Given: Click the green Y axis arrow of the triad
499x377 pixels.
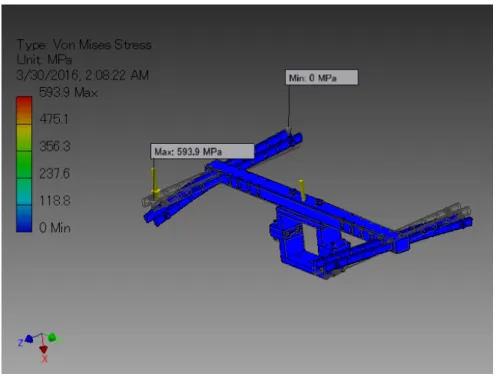Looking at the screenshot, I should (x=52, y=338).
